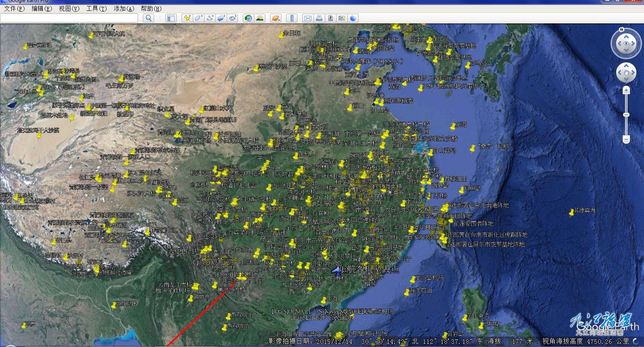This screenshot has height=347, width=644.
Task: Start the record tour tool
Action: point(233,18)
